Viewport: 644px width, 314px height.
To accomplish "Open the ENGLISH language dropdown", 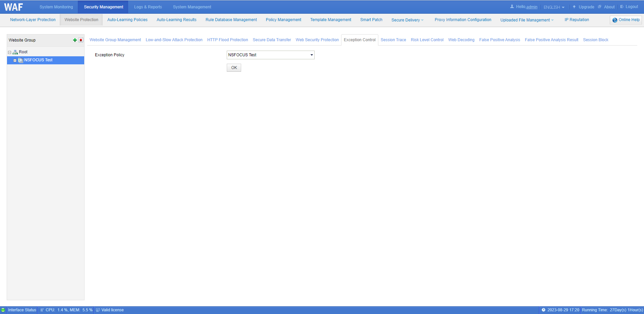I will (x=554, y=7).
